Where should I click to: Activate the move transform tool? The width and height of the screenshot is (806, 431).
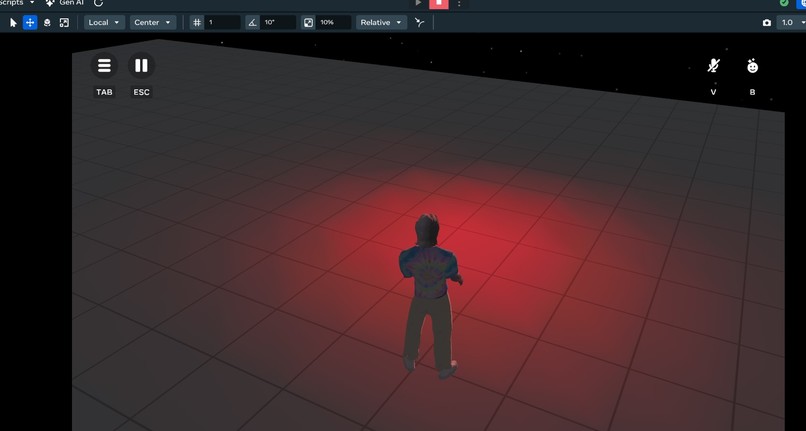(x=30, y=23)
